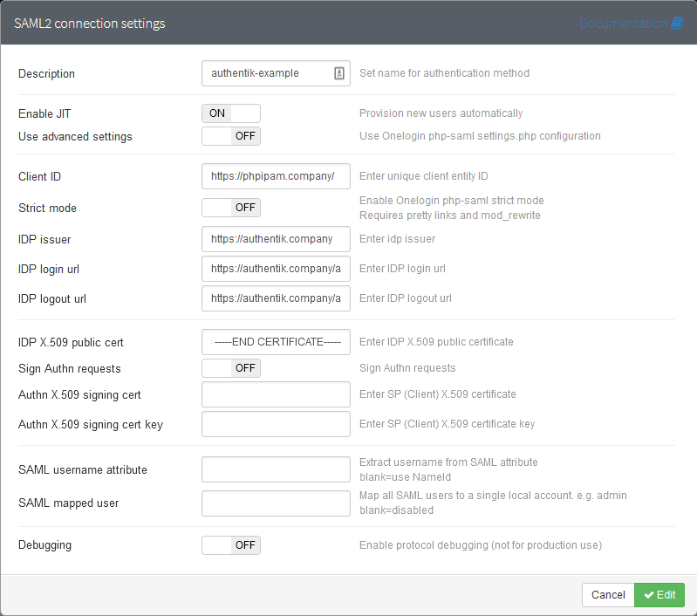Switch on the Debugging toggle
This screenshot has width=697, height=616.
[231, 545]
